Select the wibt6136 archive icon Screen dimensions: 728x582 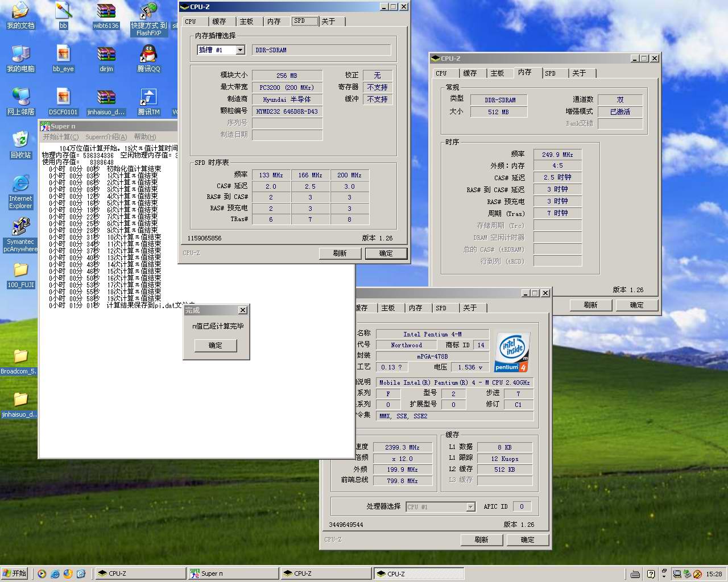coord(106,15)
